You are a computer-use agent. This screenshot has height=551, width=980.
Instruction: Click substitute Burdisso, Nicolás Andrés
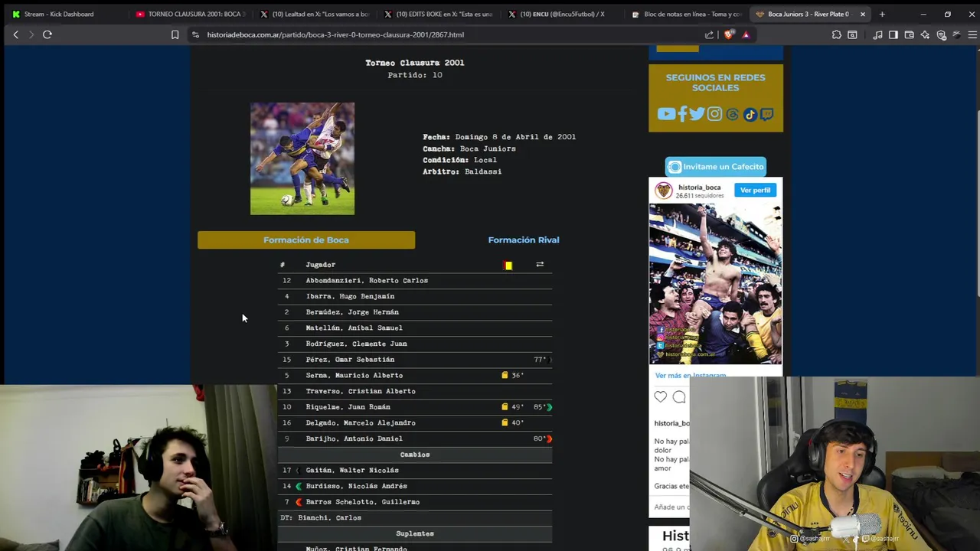(356, 486)
